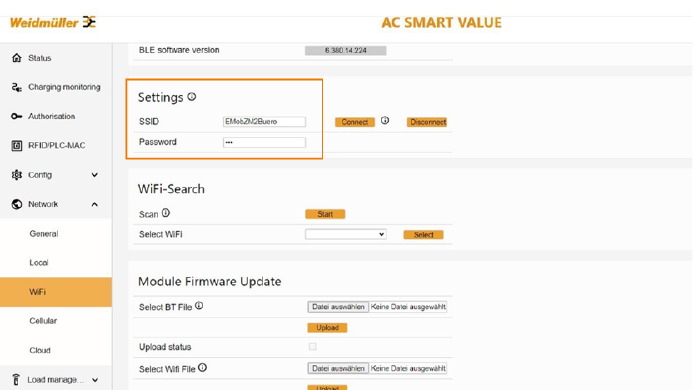The width and height of the screenshot is (694, 390).
Task: Click the Weidmüller logo
Action: pos(53,22)
